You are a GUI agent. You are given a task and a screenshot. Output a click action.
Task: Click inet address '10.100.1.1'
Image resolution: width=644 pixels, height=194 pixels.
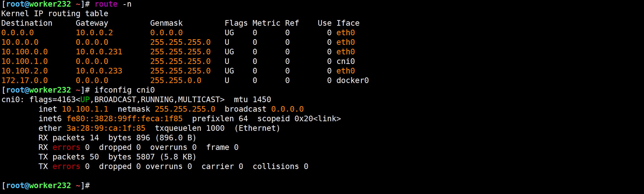tap(85, 109)
